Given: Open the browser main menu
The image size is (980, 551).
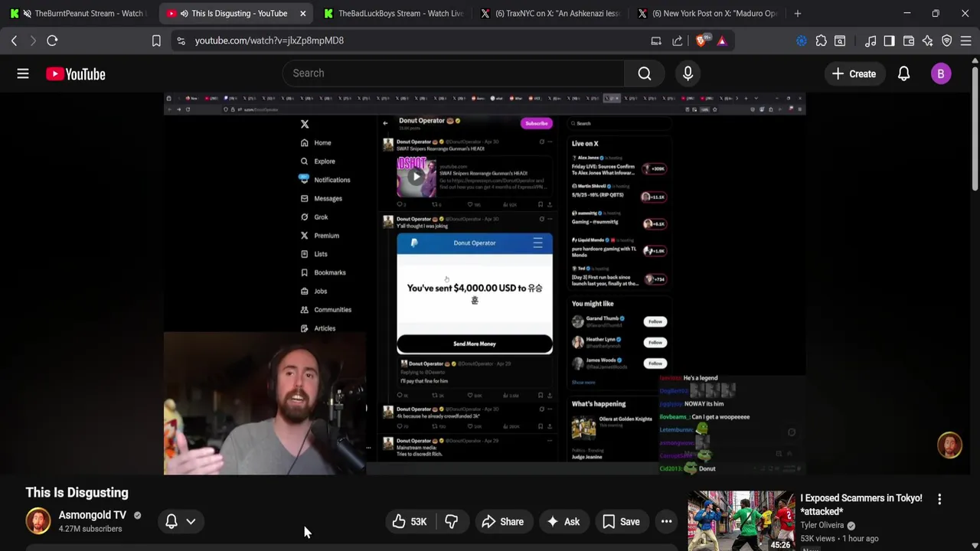Looking at the screenshot, I should pyautogui.click(x=966, y=41).
